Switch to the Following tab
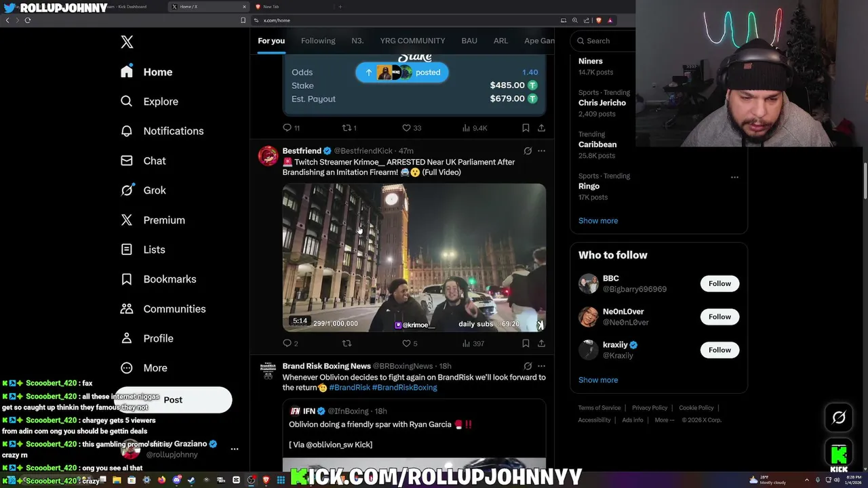This screenshot has height=488, width=868. [318, 41]
